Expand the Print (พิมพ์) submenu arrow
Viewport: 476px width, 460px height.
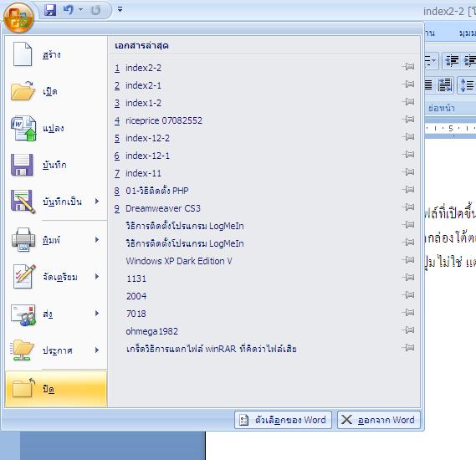click(x=97, y=240)
